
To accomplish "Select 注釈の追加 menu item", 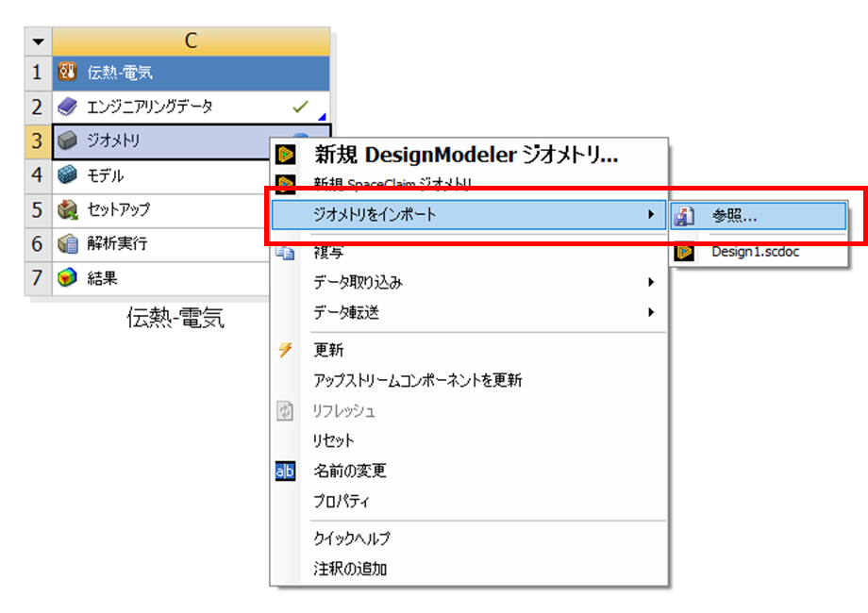I will point(469,569).
